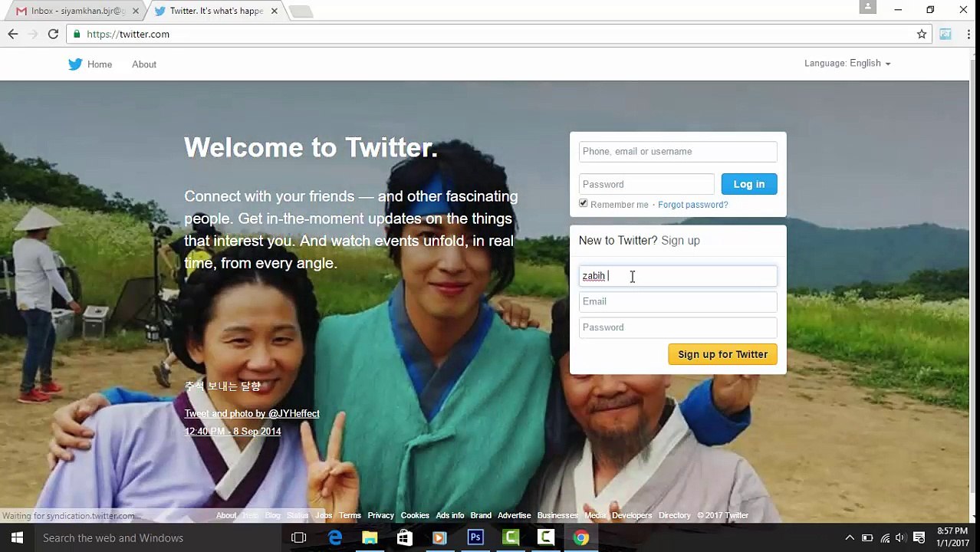Open the Forgot password? link
Screen dimensions: 980x552
[692, 205]
